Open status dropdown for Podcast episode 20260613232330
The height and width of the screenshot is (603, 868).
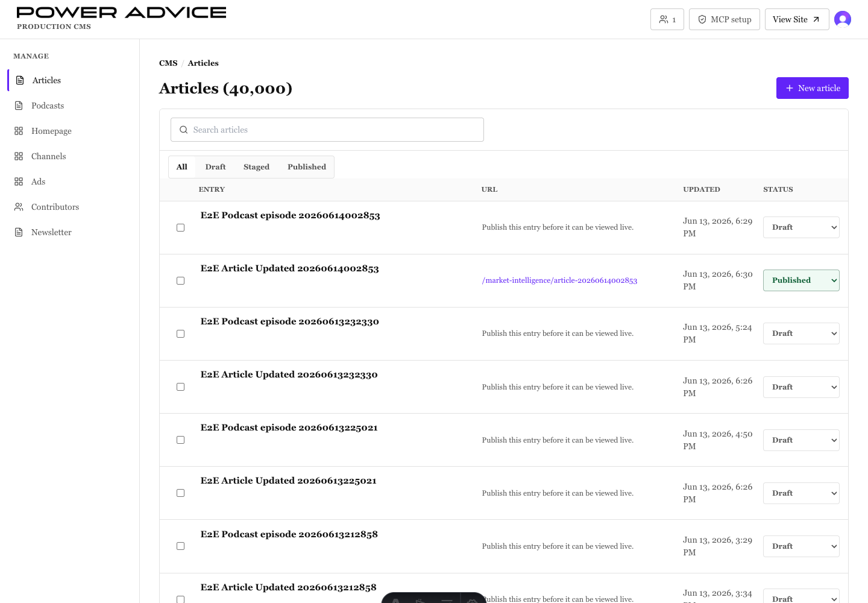click(x=801, y=333)
